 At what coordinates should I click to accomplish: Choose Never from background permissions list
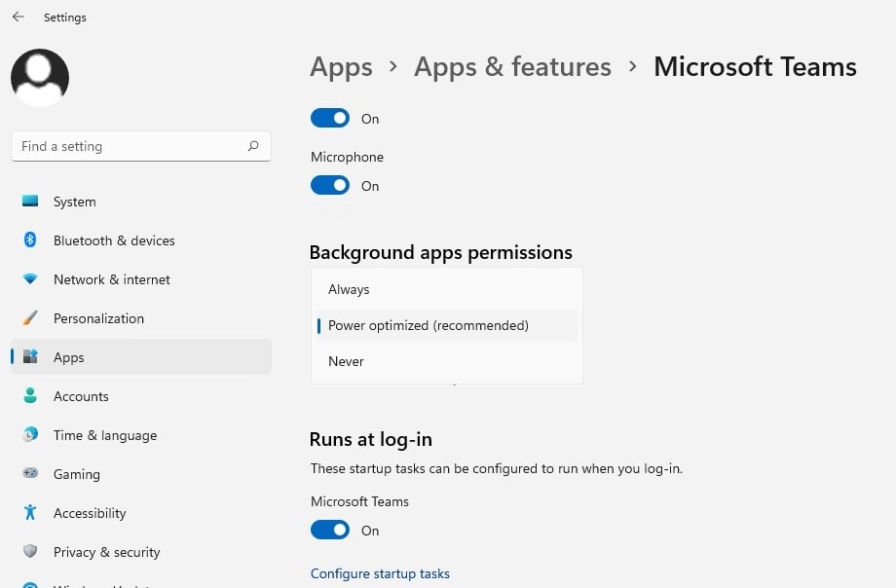[x=346, y=361]
